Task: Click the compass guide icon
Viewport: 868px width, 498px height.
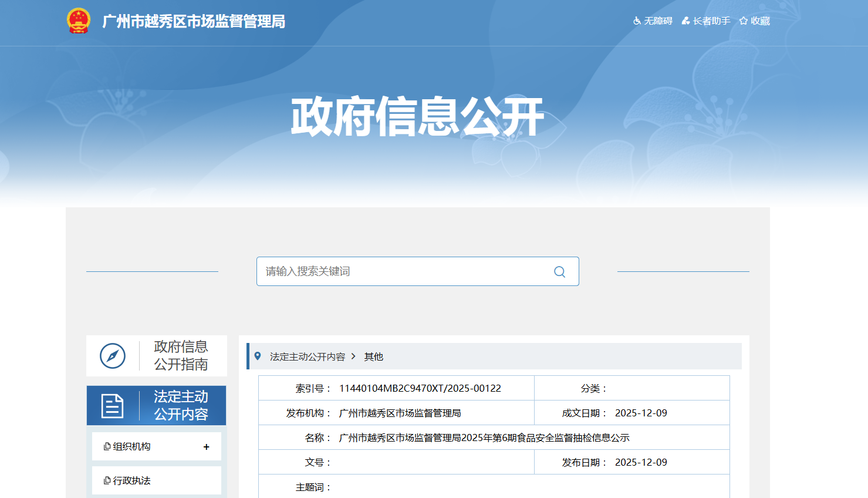Action: (113, 356)
